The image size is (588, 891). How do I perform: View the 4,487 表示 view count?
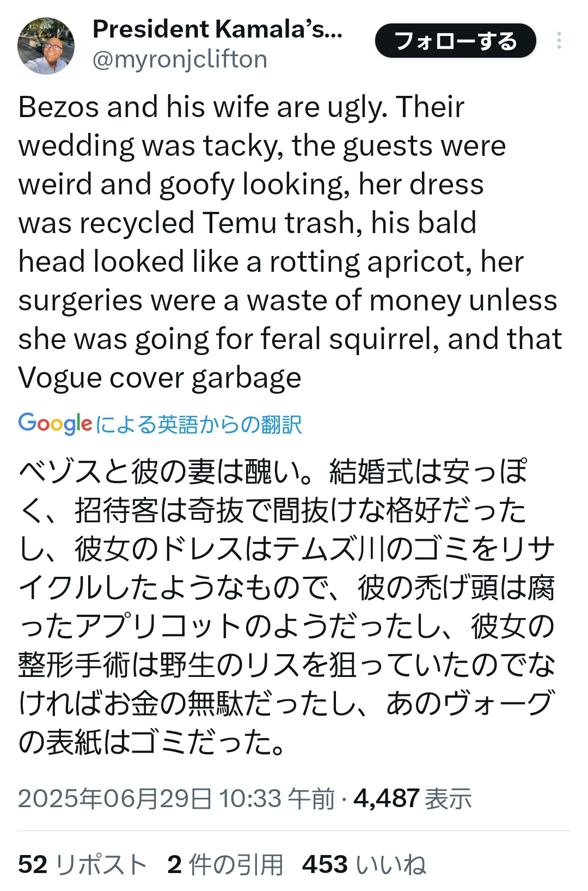[413, 799]
